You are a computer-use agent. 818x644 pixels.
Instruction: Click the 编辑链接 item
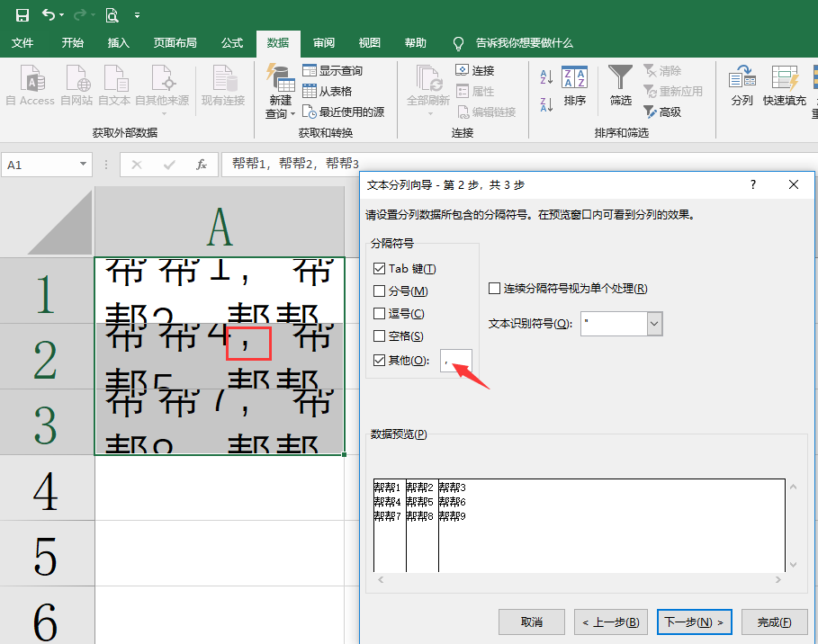(x=487, y=112)
